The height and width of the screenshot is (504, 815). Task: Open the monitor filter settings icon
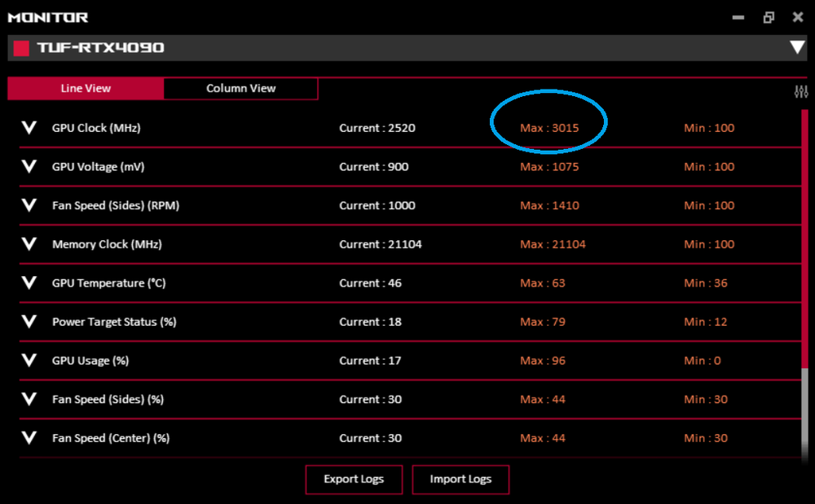801,92
